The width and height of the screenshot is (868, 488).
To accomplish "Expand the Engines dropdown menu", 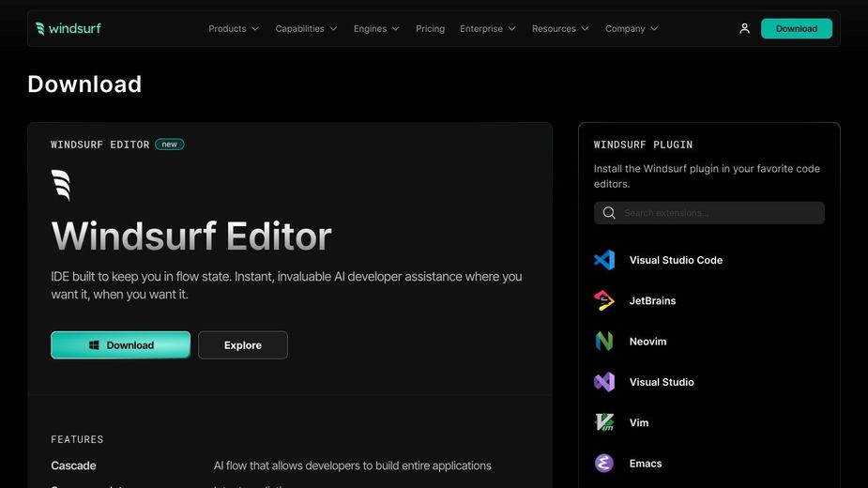I will coord(376,29).
